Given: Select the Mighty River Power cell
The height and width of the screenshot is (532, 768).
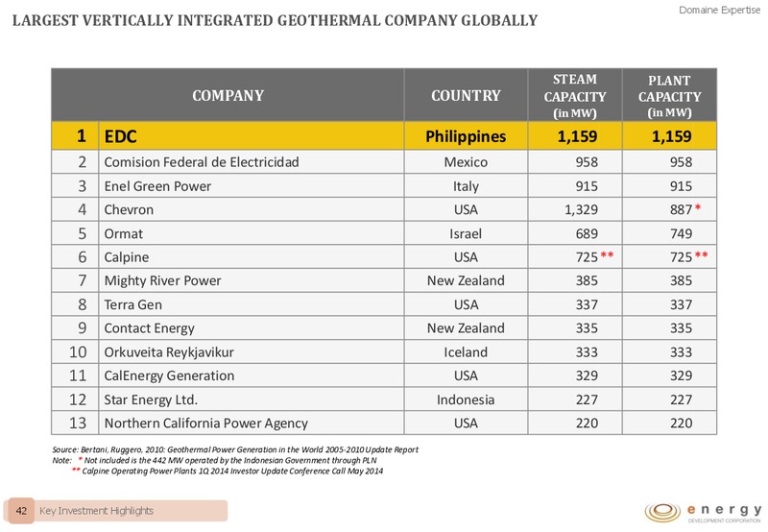Looking at the screenshot, I should 252,280.
